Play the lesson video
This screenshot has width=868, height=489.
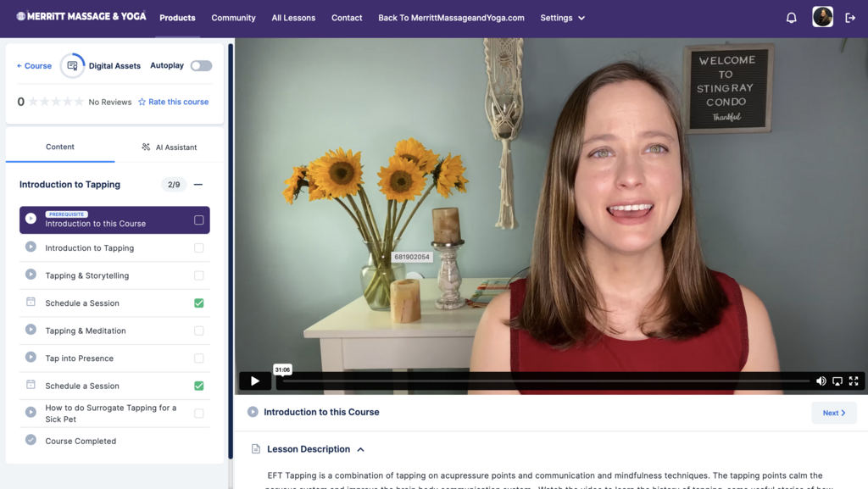pyautogui.click(x=254, y=381)
